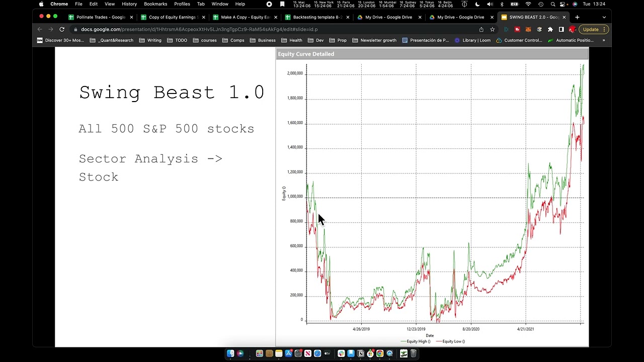This screenshot has height=362, width=644.
Task: Open the courses bookmark folder
Action: pyautogui.click(x=205, y=40)
